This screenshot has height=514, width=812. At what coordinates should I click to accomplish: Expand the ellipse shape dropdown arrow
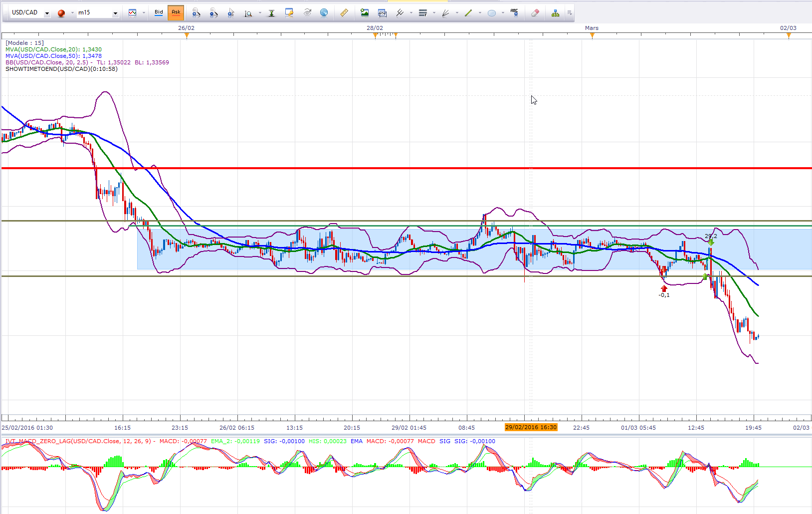pyautogui.click(x=503, y=13)
